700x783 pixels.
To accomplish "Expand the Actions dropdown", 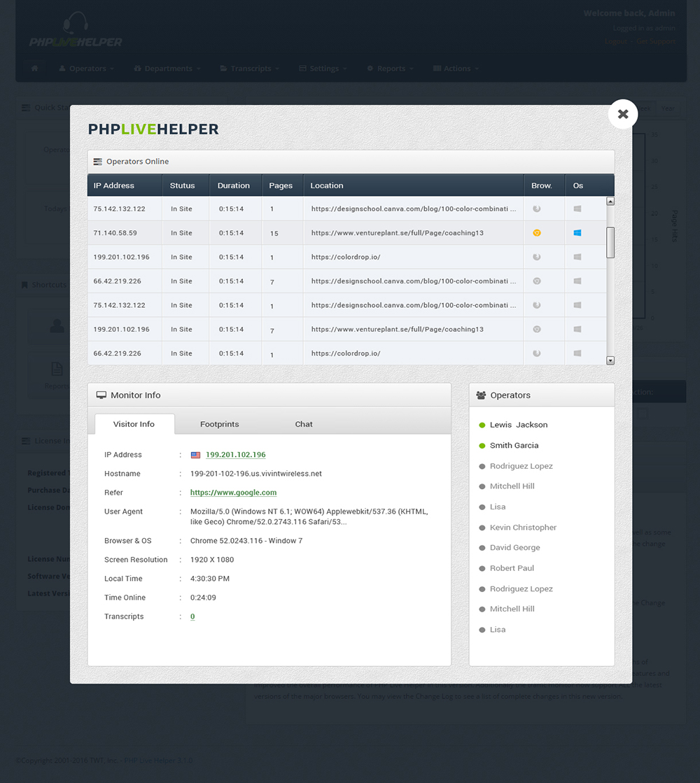I will pyautogui.click(x=455, y=68).
